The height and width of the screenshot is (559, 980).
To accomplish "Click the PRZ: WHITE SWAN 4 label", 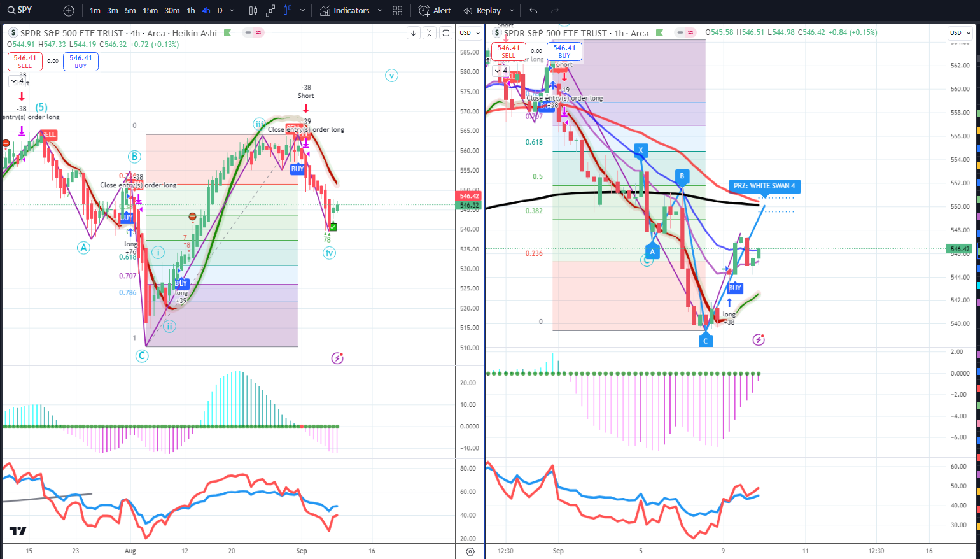I will [764, 186].
